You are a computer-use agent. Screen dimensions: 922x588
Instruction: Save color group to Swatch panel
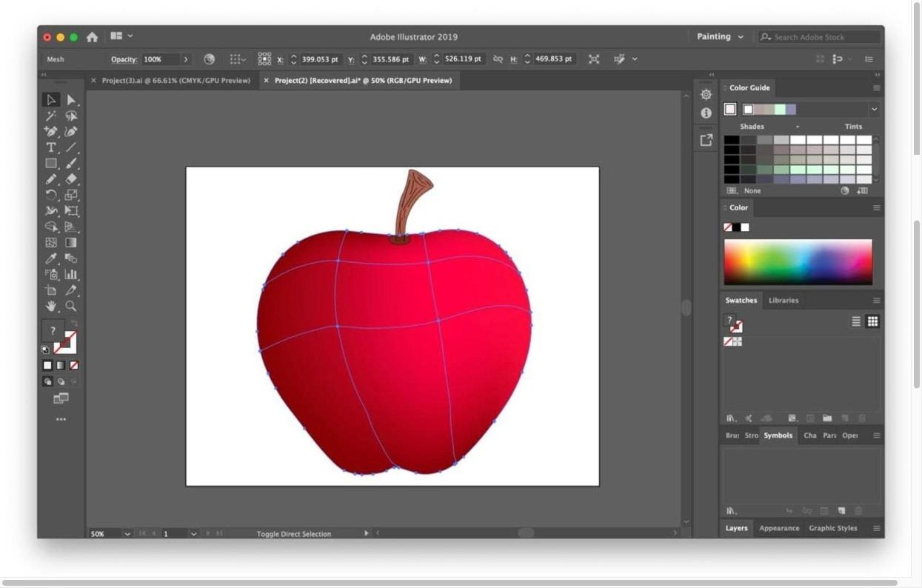[862, 190]
